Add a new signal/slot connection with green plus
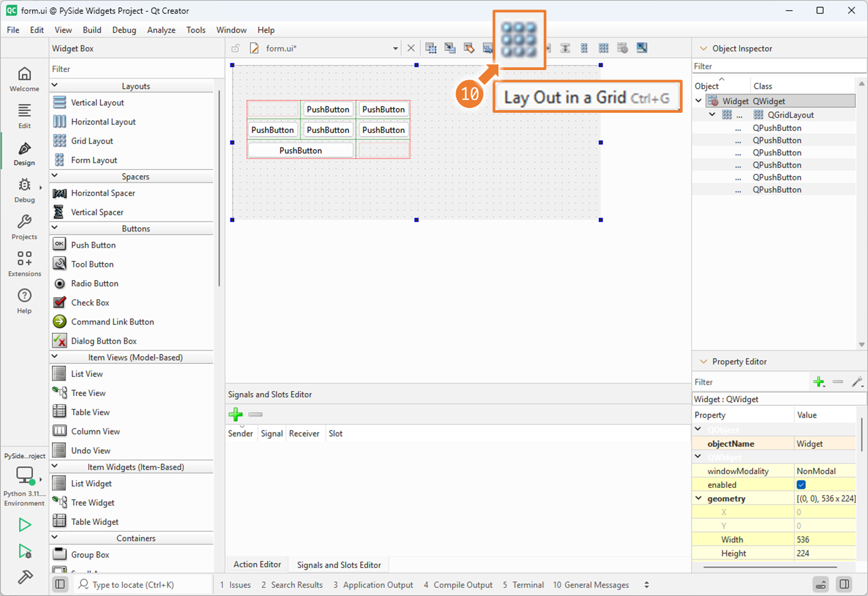 [236, 414]
